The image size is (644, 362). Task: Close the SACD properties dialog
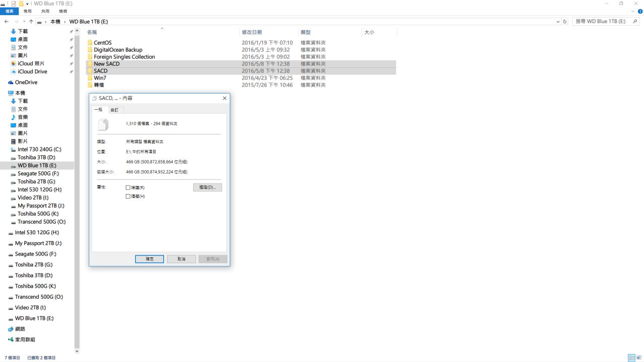point(224,99)
